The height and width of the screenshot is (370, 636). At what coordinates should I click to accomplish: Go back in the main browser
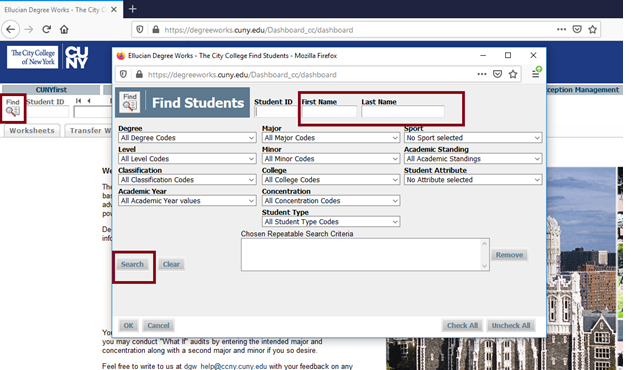click(x=11, y=30)
